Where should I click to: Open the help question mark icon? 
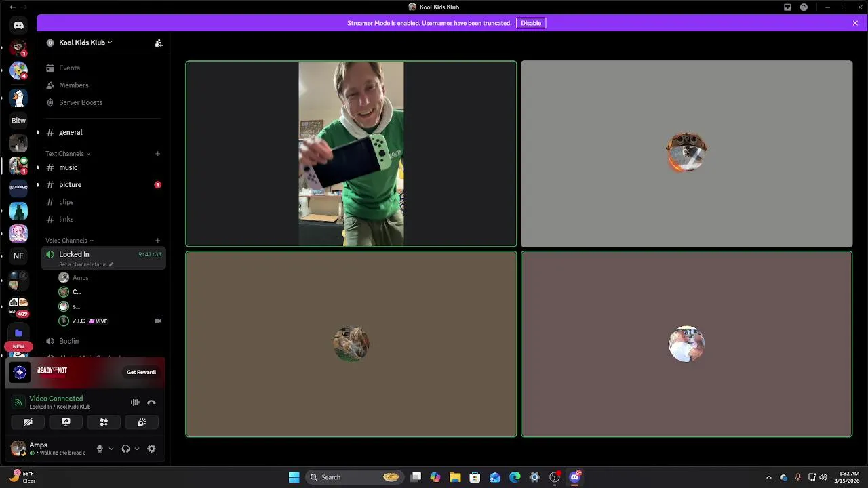coord(804,7)
